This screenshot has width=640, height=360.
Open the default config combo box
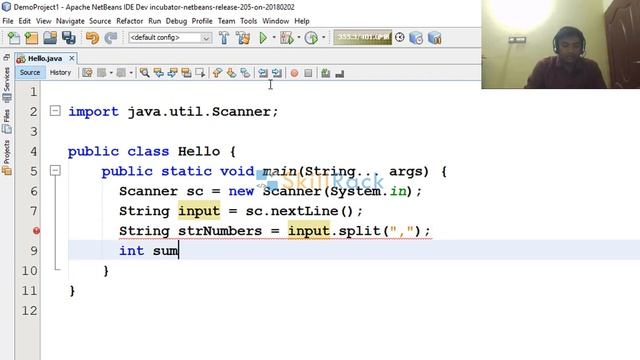(x=170, y=38)
